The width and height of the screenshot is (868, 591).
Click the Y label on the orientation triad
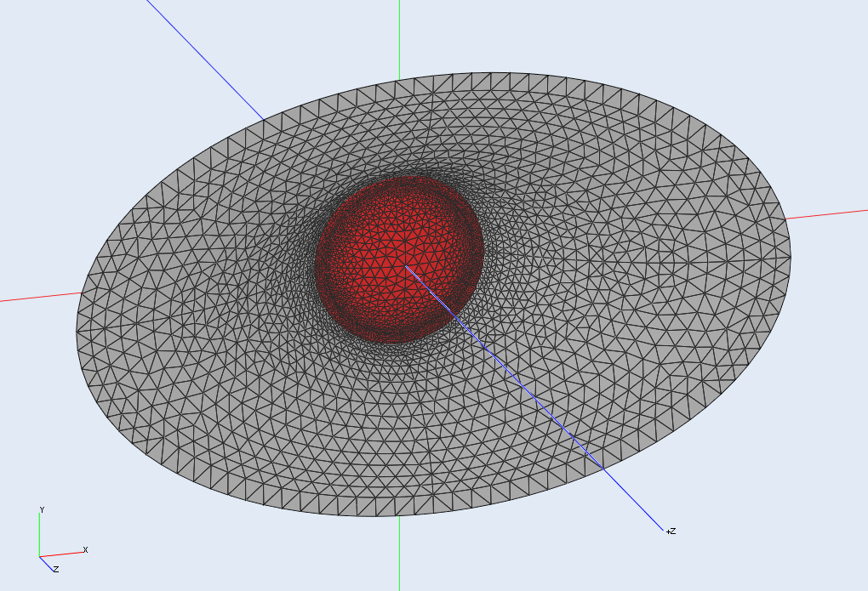pyautogui.click(x=42, y=509)
